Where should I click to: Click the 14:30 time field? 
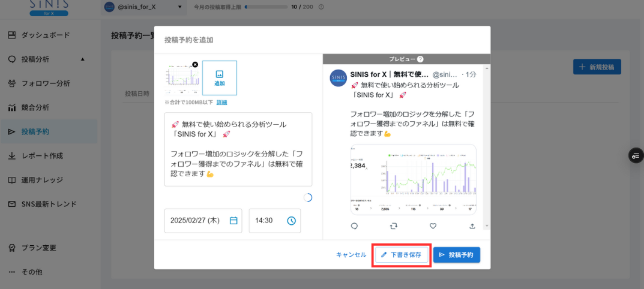coord(275,221)
